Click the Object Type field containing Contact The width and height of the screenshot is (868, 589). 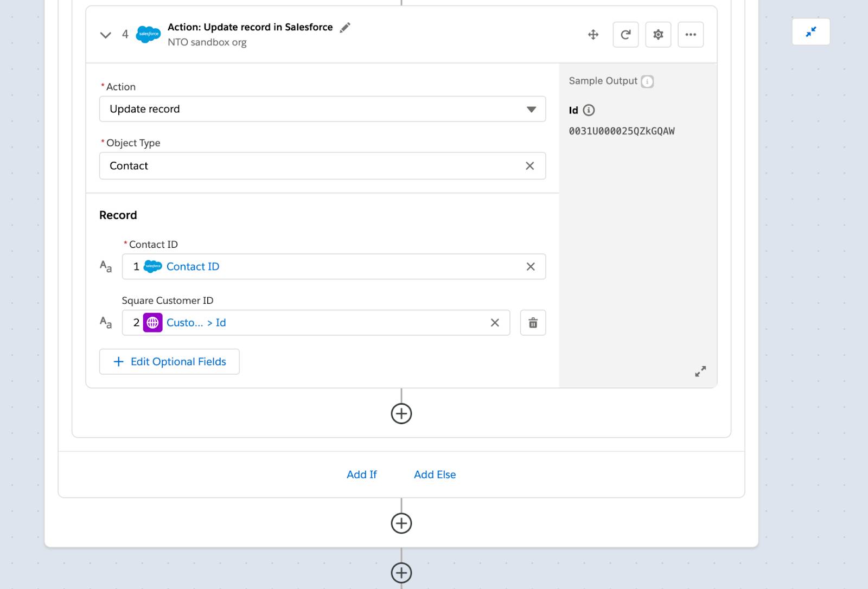click(x=322, y=166)
